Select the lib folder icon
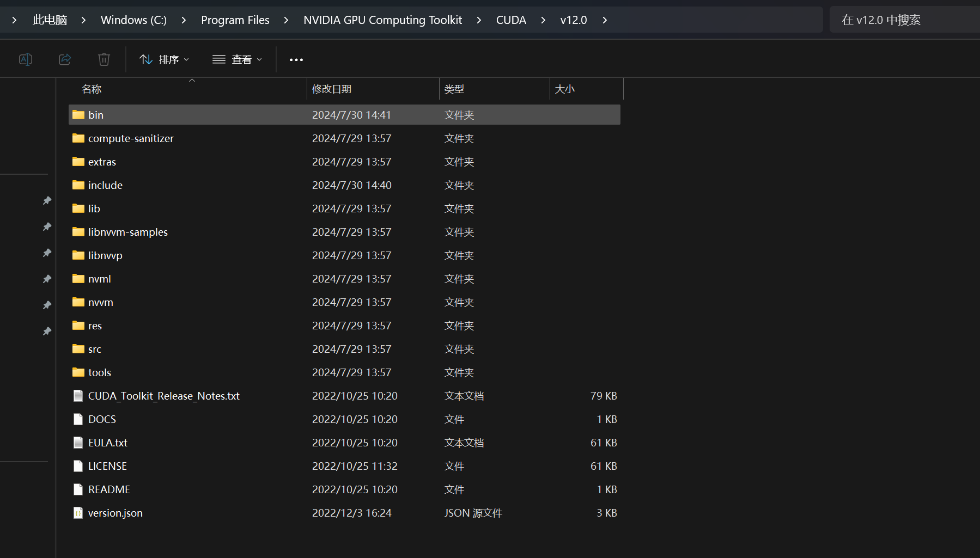Viewport: 980px width, 558px height. point(78,209)
